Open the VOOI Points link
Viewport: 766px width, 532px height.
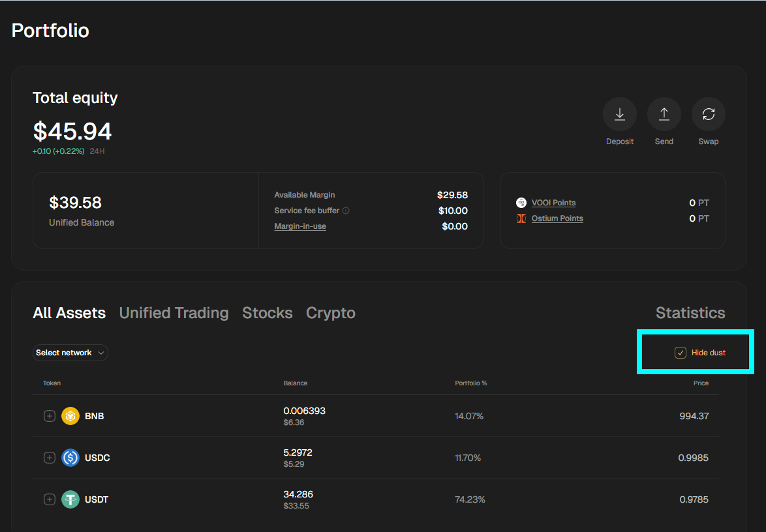click(x=553, y=203)
